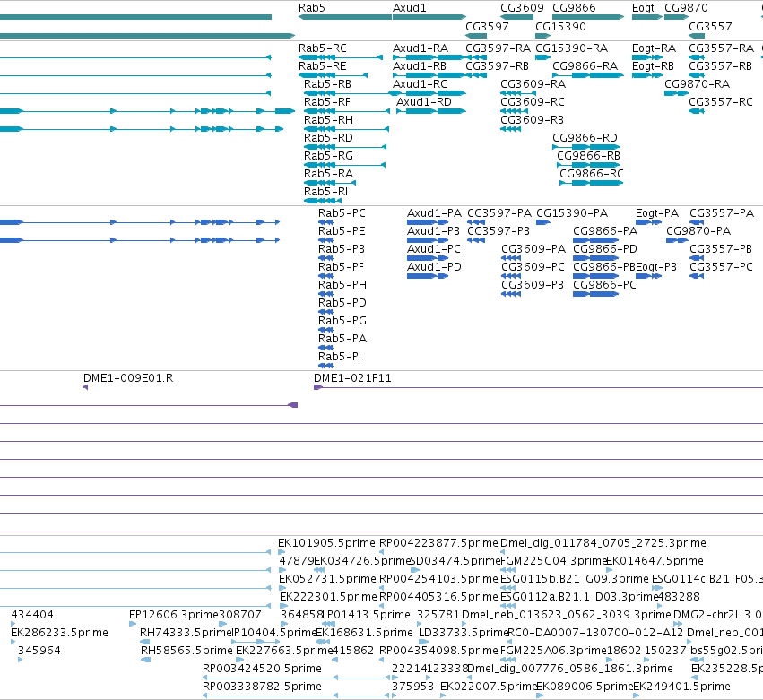
Task: Select the EK014647.5prime EST label
Action: [x=655, y=561]
